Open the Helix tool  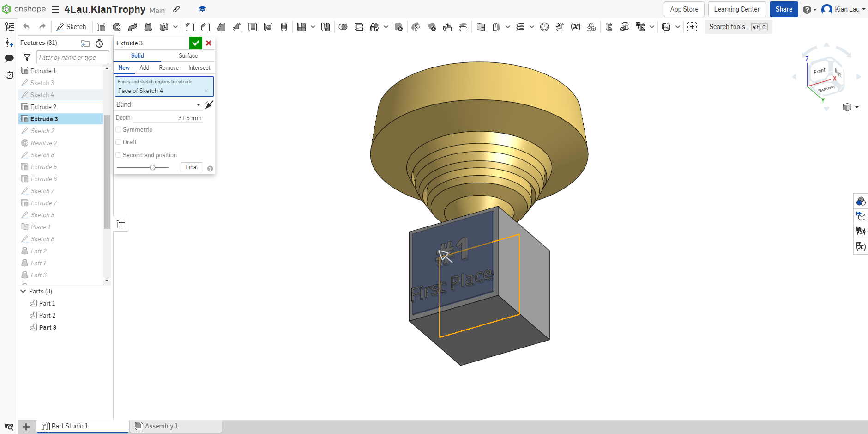click(x=521, y=27)
